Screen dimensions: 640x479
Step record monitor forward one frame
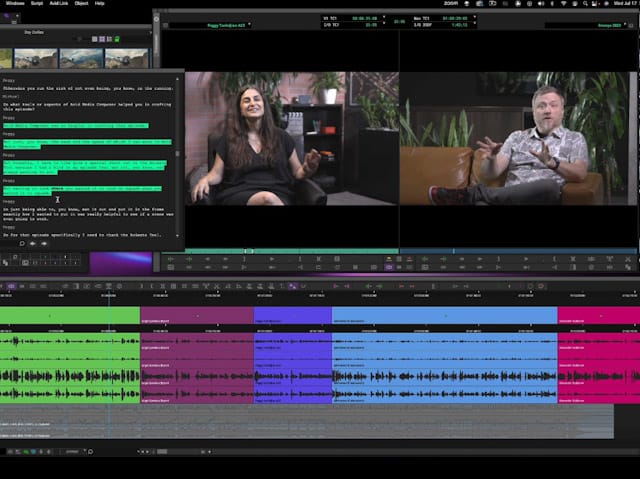tap(480, 259)
